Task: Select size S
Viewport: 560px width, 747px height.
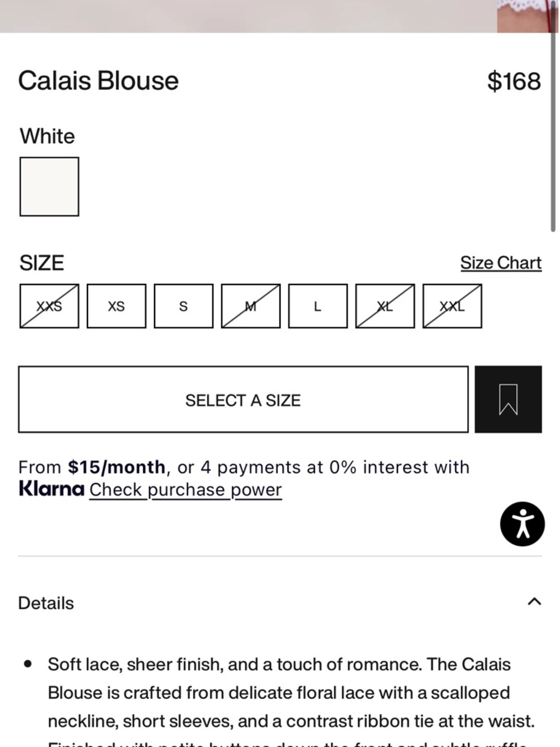Action: click(x=184, y=306)
